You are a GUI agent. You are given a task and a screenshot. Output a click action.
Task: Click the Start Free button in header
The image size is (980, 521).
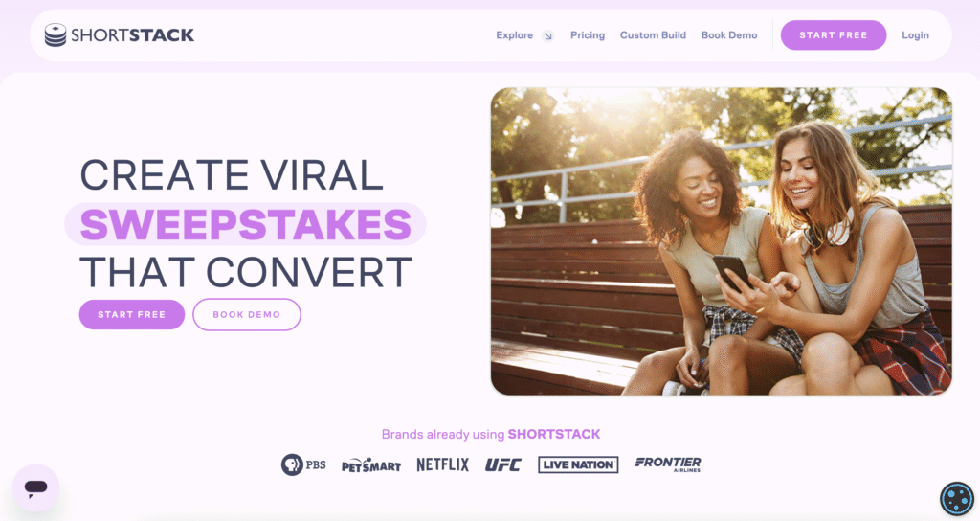pyautogui.click(x=834, y=35)
